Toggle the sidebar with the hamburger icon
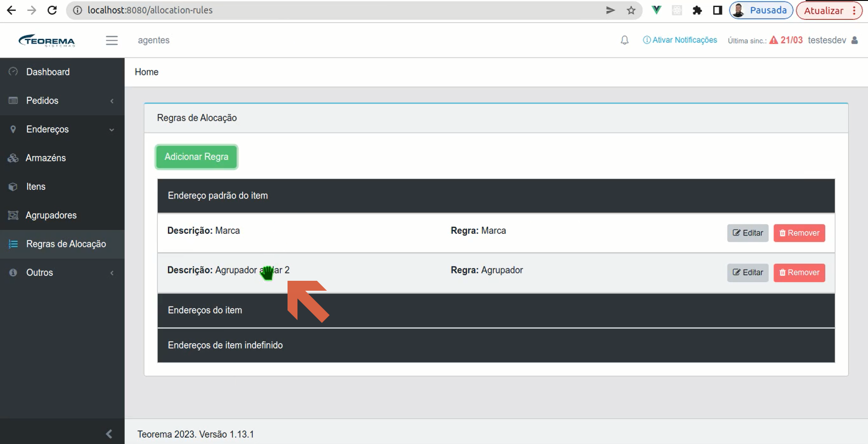The width and height of the screenshot is (868, 444). [x=112, y=40]
